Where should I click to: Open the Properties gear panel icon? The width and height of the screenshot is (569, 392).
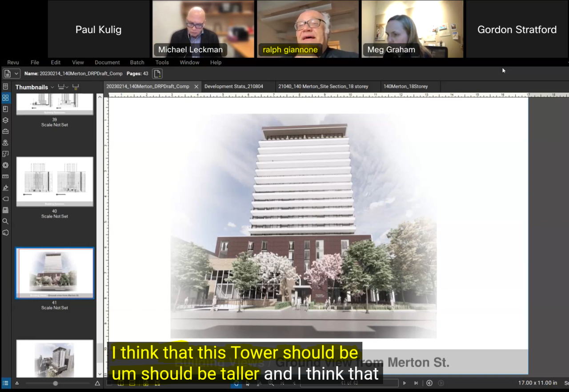5,165
